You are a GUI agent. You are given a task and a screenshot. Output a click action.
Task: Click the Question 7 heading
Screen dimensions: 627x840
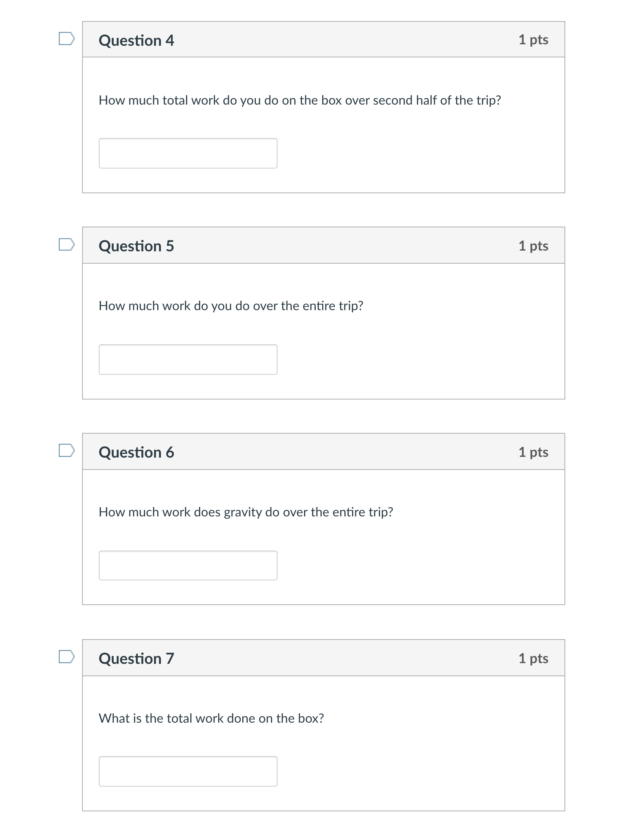click(x=136, y=658)
